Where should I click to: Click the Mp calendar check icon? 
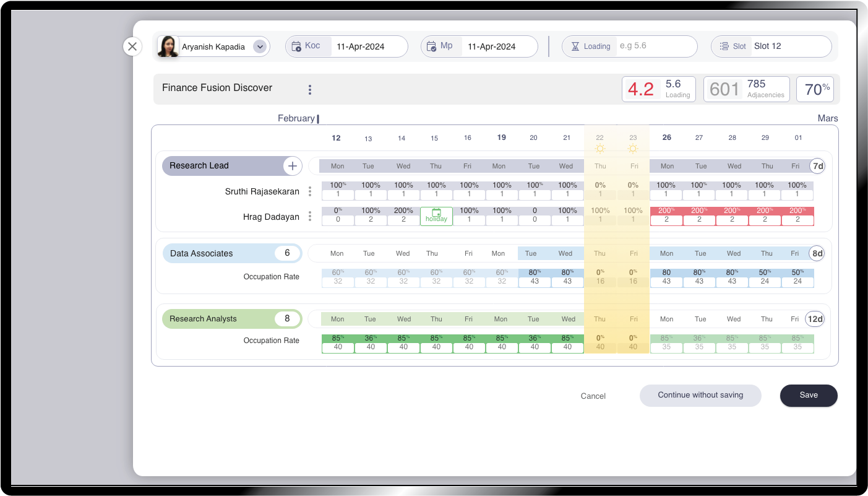tap(432, 46)
